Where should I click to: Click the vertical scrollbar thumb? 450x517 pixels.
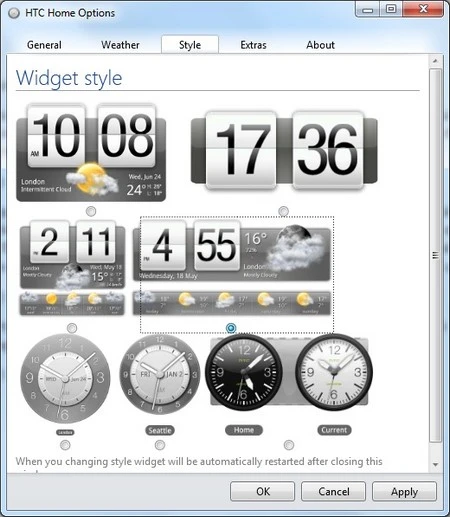[435, 255]
